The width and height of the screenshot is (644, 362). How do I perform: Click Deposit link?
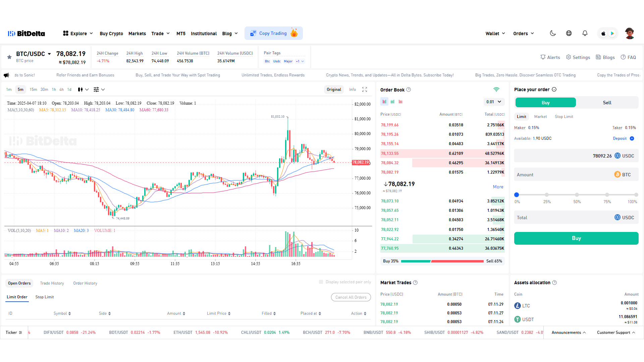[x=620, y=138]
